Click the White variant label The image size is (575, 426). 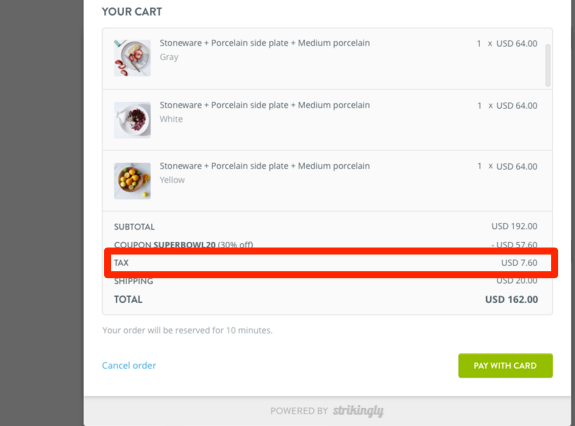171,119
